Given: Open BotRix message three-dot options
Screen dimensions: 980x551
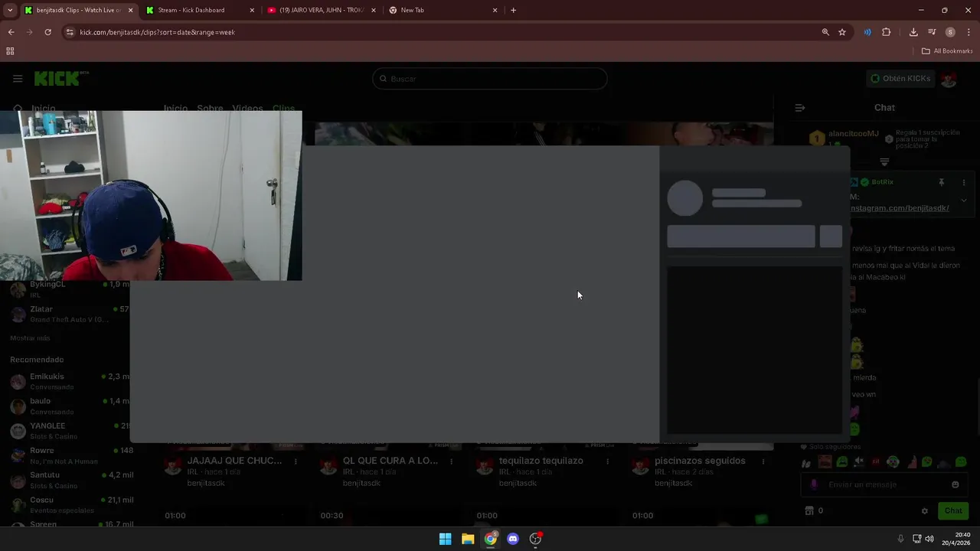Looking at the screenshot, I should (x=964, y=182).
